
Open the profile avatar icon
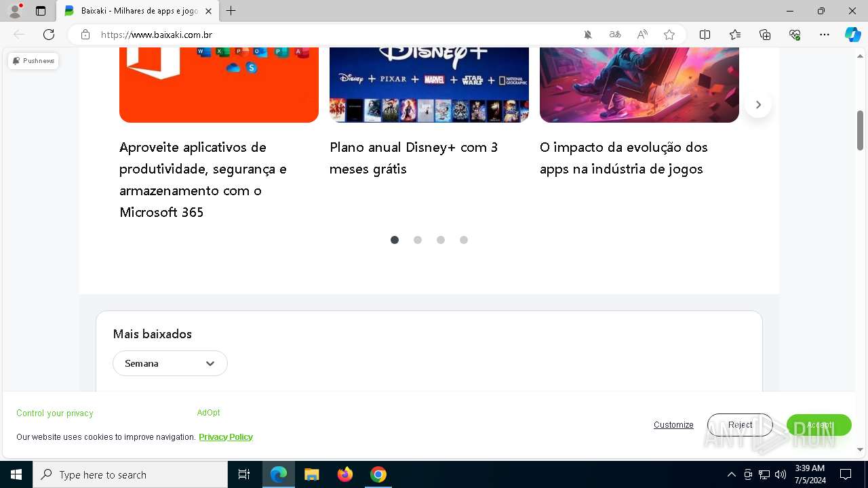coord(15,11)
